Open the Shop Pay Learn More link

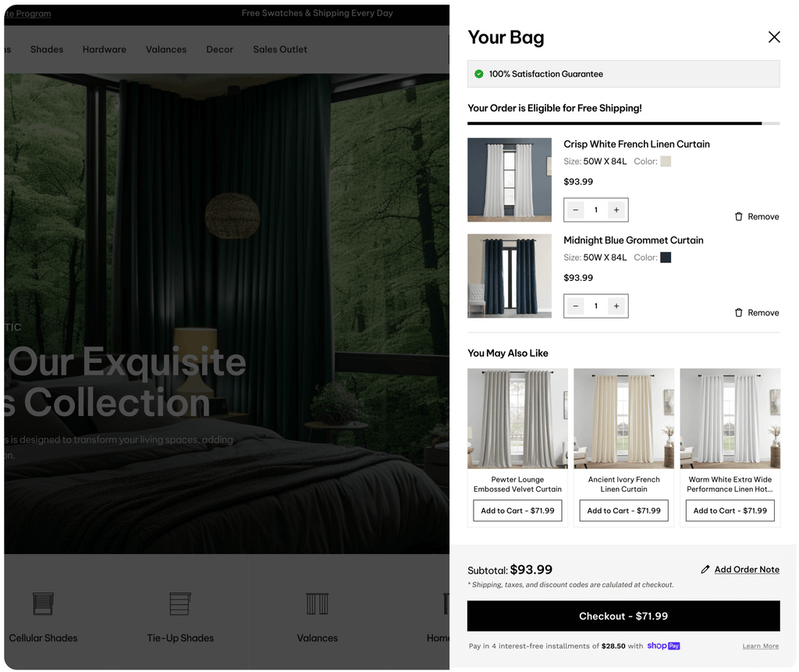click(760, 646)
